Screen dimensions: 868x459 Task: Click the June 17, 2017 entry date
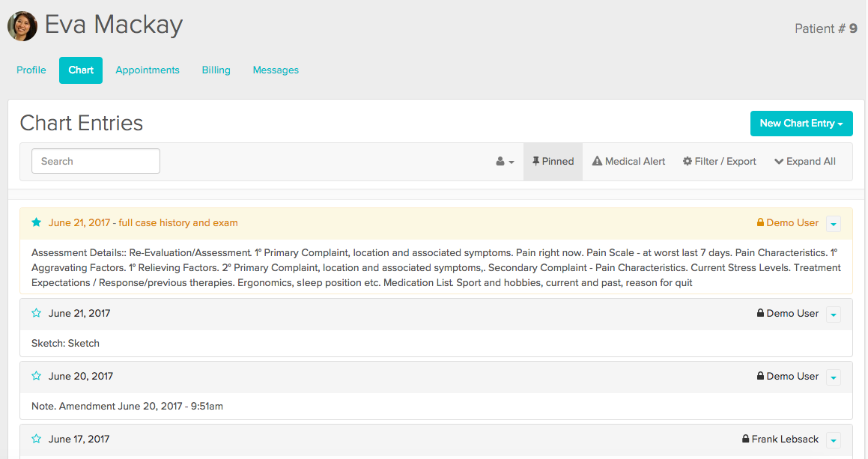coord(79,439)
